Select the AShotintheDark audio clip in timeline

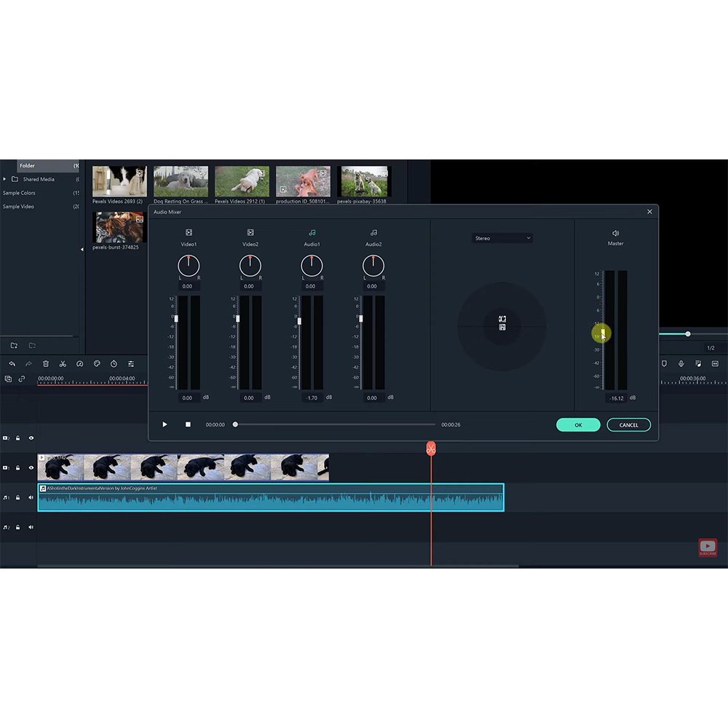[271, 498]
